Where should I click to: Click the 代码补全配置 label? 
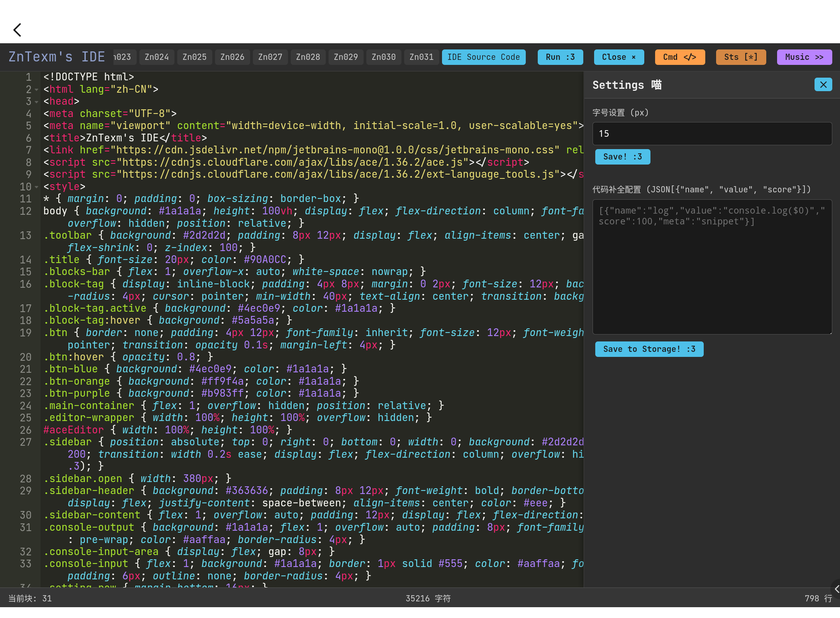(x=702, y=190)
